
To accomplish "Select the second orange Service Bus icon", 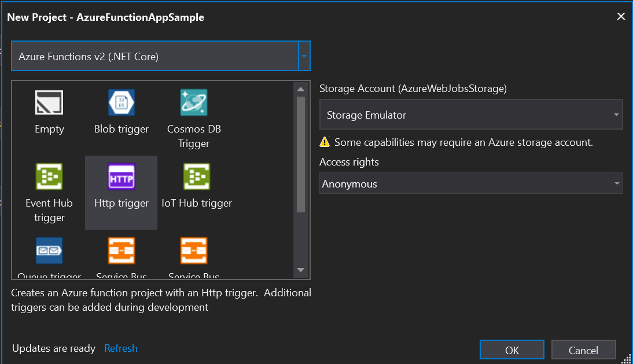I will (194, 251).
